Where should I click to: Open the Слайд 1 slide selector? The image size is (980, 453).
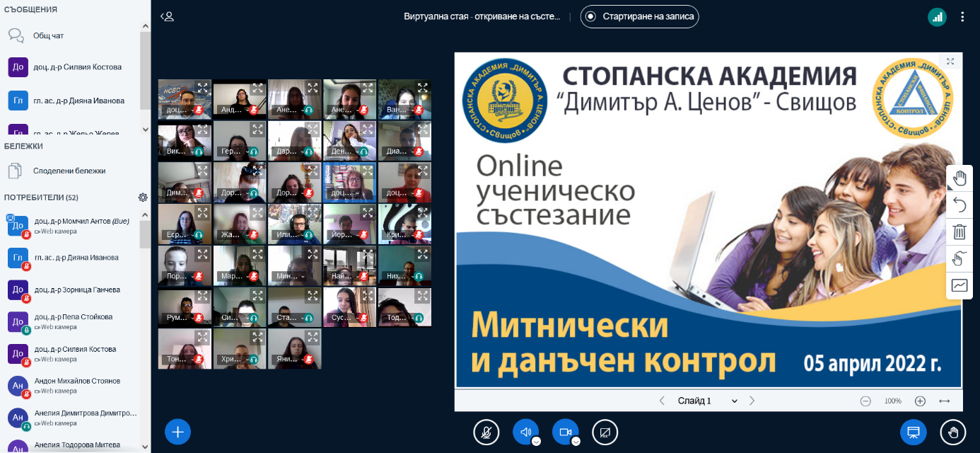pos(707,401)
